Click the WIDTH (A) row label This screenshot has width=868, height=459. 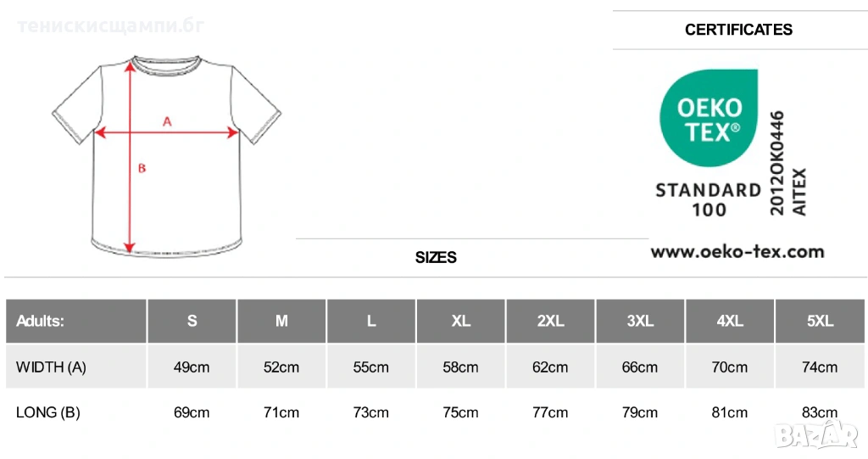click(x=51, y=367)
